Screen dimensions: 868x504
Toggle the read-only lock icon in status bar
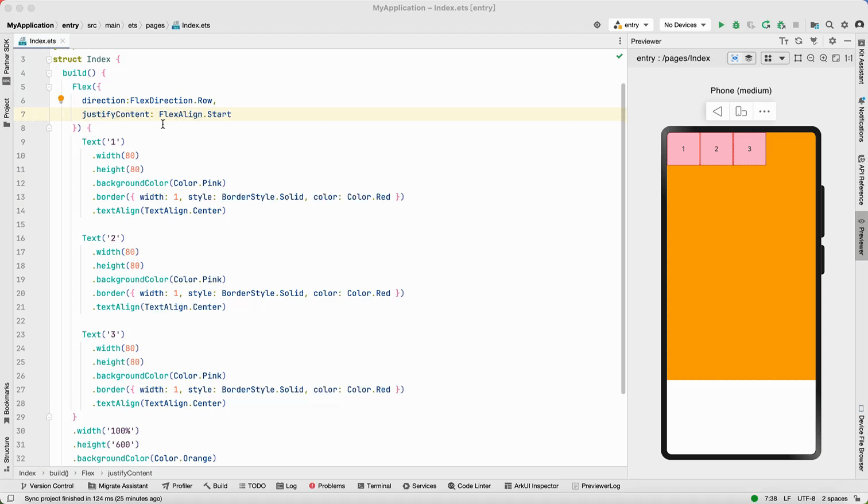857,499
